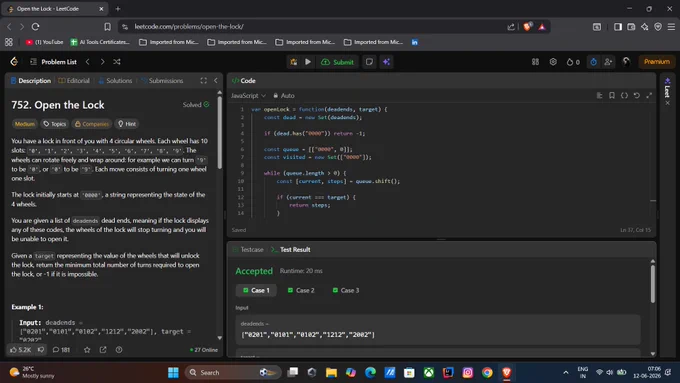
Task: Click the Medium difficulty tag
Action: click(24, 124)
